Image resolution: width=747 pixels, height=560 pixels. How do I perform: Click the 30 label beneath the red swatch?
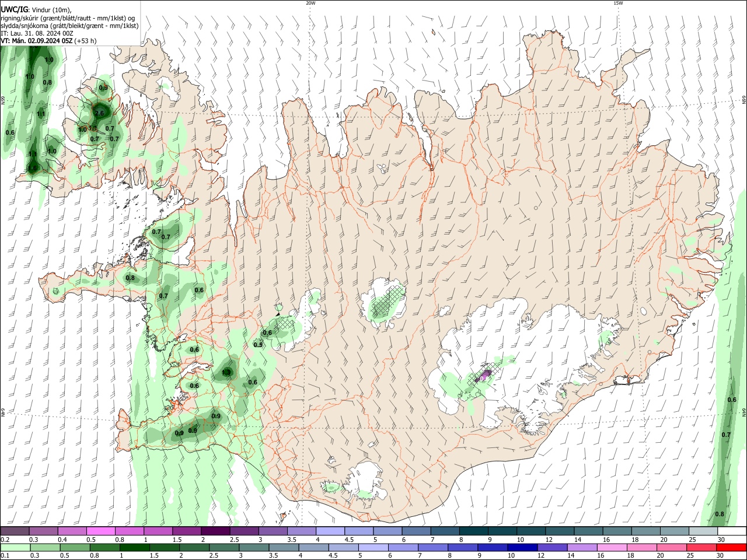721,556
